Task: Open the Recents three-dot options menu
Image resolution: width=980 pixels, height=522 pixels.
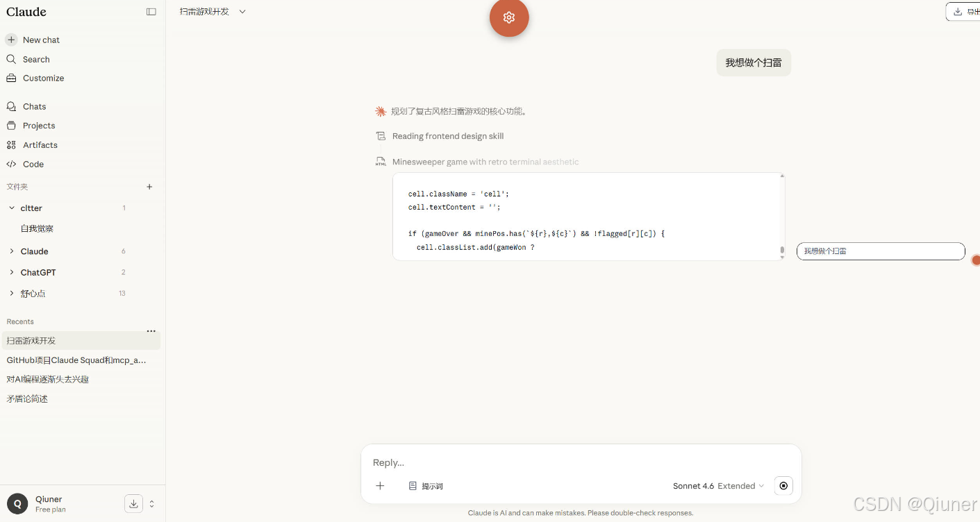Action: click(151, 331)
